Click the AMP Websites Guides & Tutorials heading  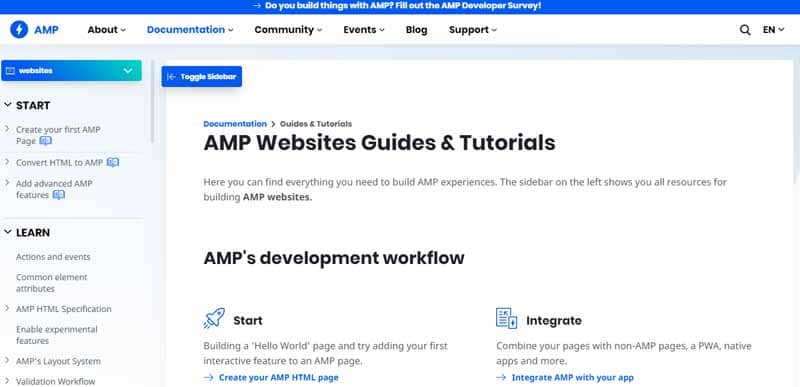[379, 143]
